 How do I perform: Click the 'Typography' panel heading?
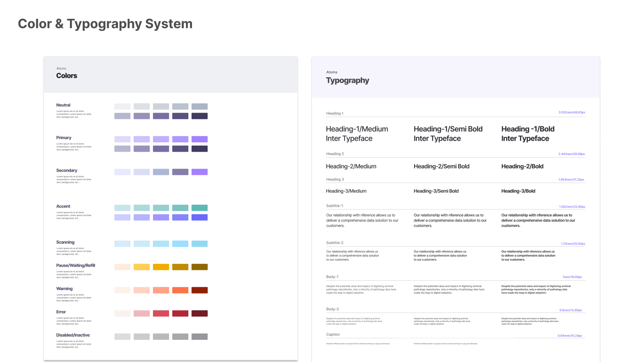pos(348,80)
